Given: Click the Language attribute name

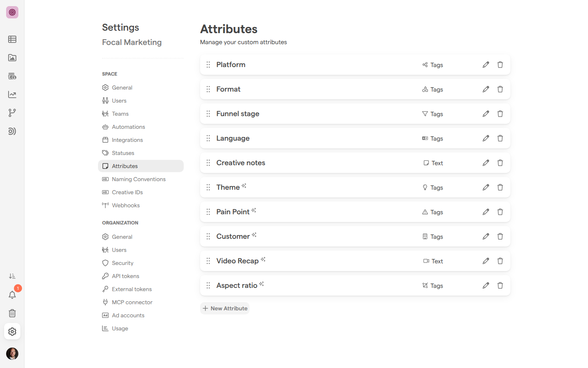Looking at the screenshot, I should (233, 138).
